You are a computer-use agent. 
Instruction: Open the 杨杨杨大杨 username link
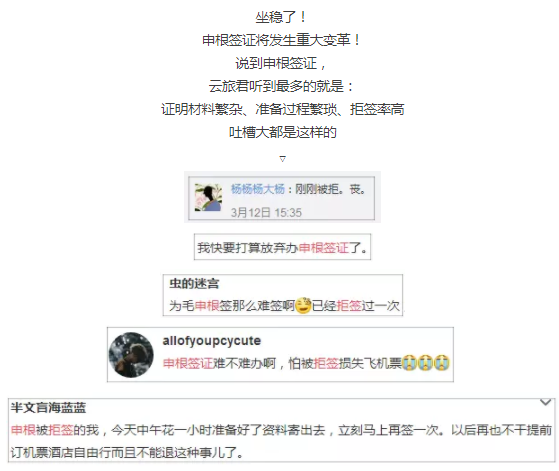tap(258, 189)
